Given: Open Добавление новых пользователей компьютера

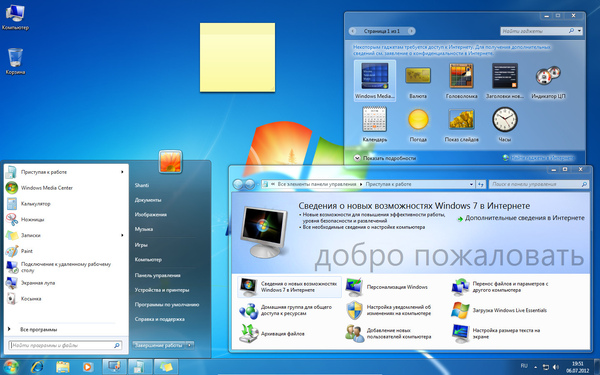Looking at the screenshot, I should pyautogui.click(x=388, y=333).
